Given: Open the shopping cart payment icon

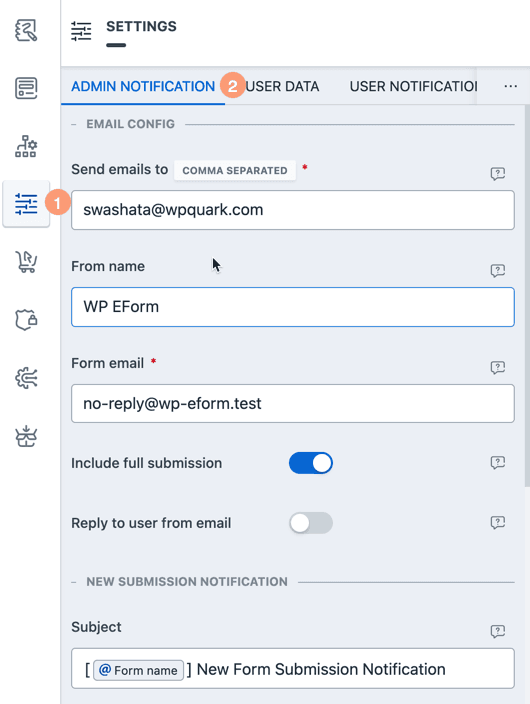Looking at the screenshot, I should pyautogui.click(x=26, y=262).
